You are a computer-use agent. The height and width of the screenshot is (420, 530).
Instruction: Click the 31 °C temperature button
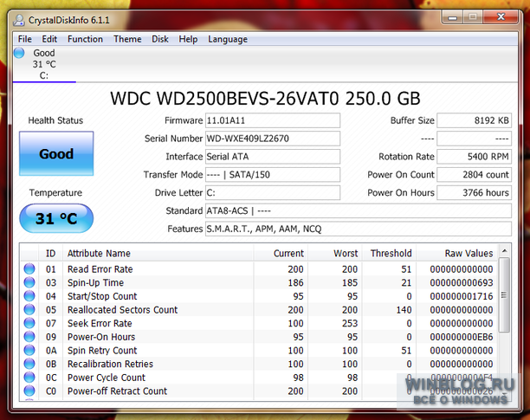[x=56, y=218]
